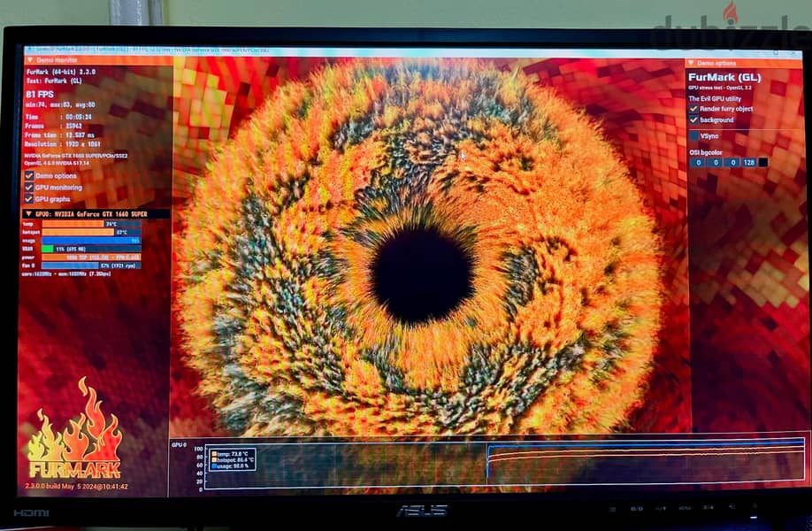Click the GPU power bar
The image size is (812, 531).
coord(91,257)
